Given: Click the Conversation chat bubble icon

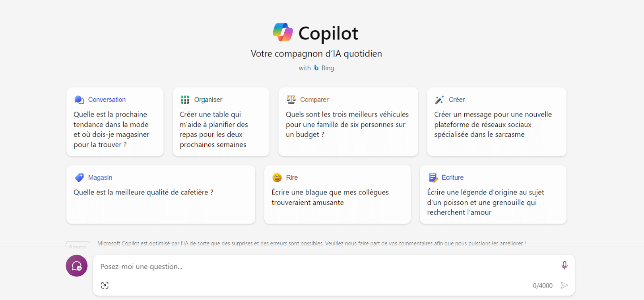Looking at the screenshot, I should (x=79, y=99).
